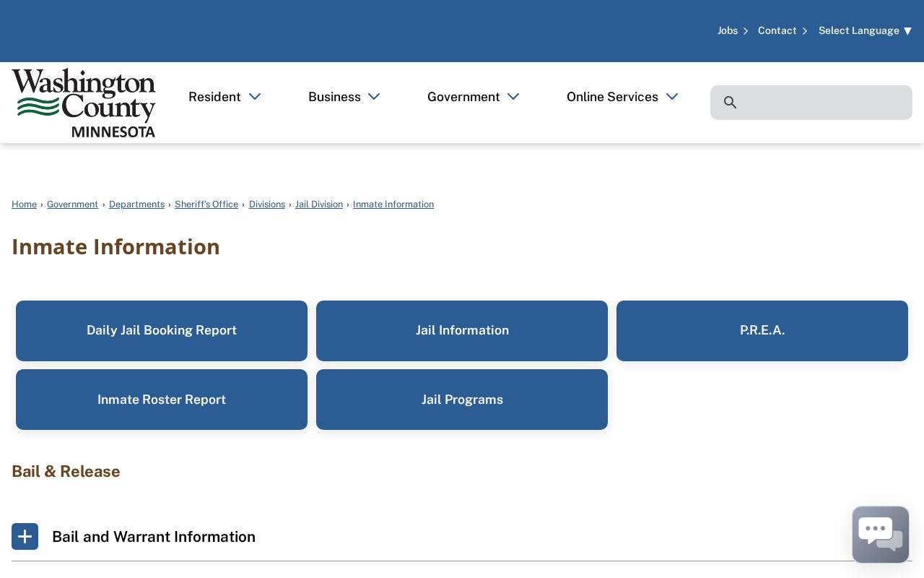Image resolution: width=924 pixels, height=578 pixels.
Task: Open the Online Services menu item
Action: (x=612, y=97)
